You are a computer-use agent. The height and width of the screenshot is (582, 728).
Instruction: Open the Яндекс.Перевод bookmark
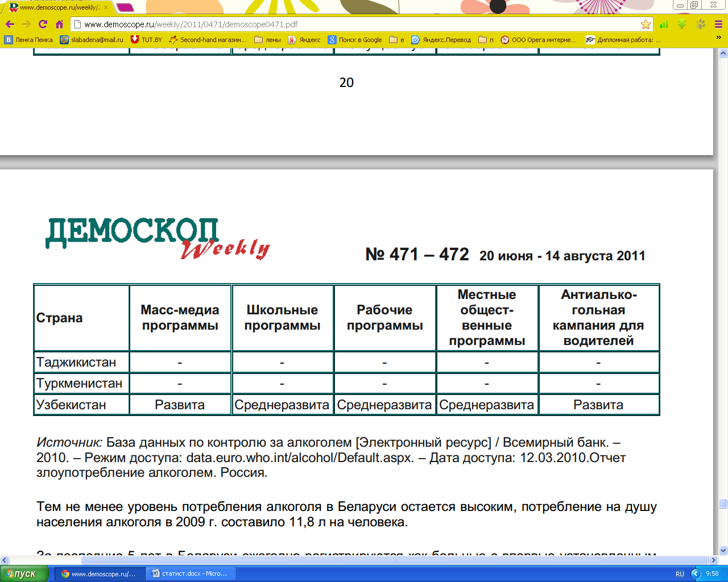pos(441,40)
